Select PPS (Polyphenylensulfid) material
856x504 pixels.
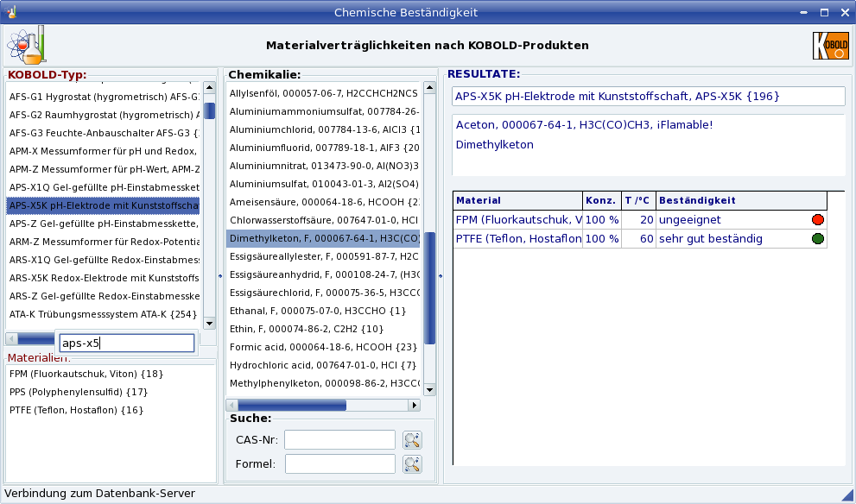tap(79, 392)
